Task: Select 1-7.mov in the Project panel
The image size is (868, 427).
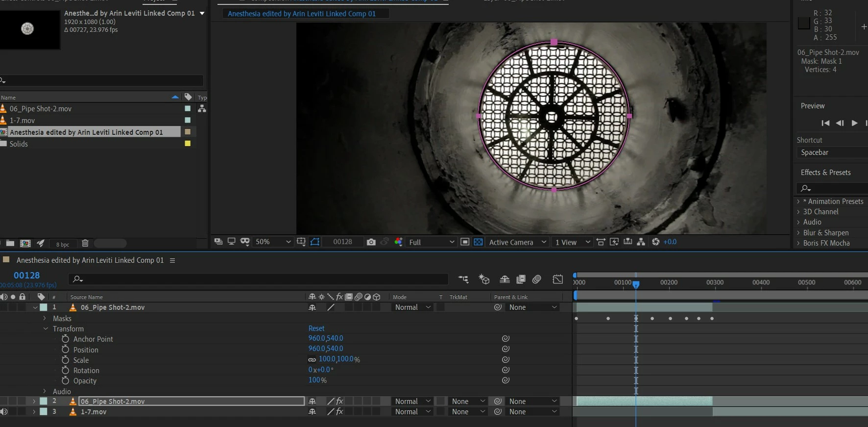Action: 23,121
